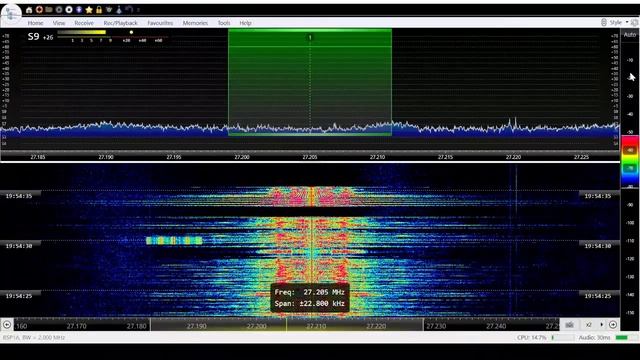Open the quick toolbar customize dropdown arrow
Screen dimensions: 640x360
138,10
